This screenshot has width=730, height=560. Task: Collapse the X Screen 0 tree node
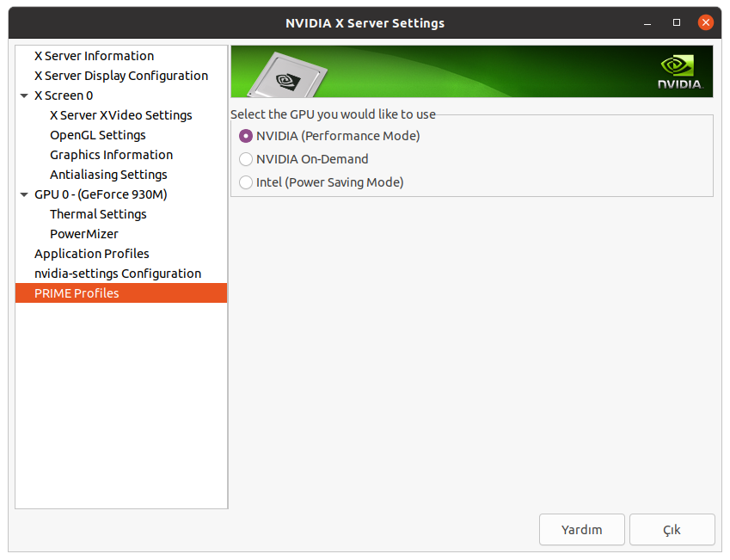click(25, 95)
